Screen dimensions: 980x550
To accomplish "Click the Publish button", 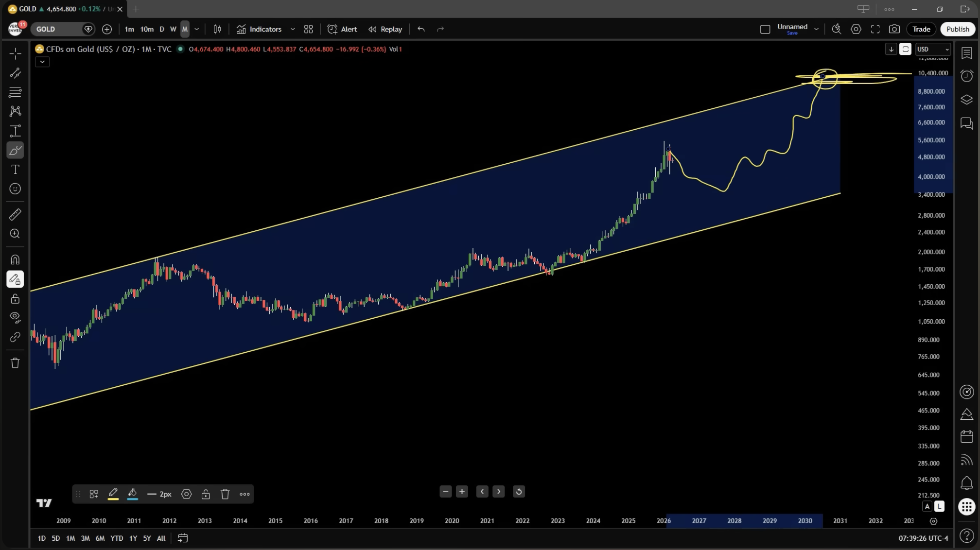I will (x=957, y=29).
